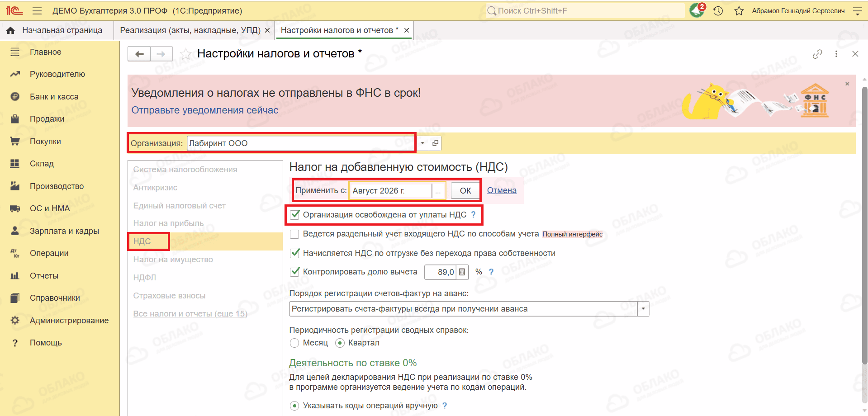This screenshot has width=868, height=416.
Task: Show help for НДС exemption checkbox
Action: click(x=473, y=215)
